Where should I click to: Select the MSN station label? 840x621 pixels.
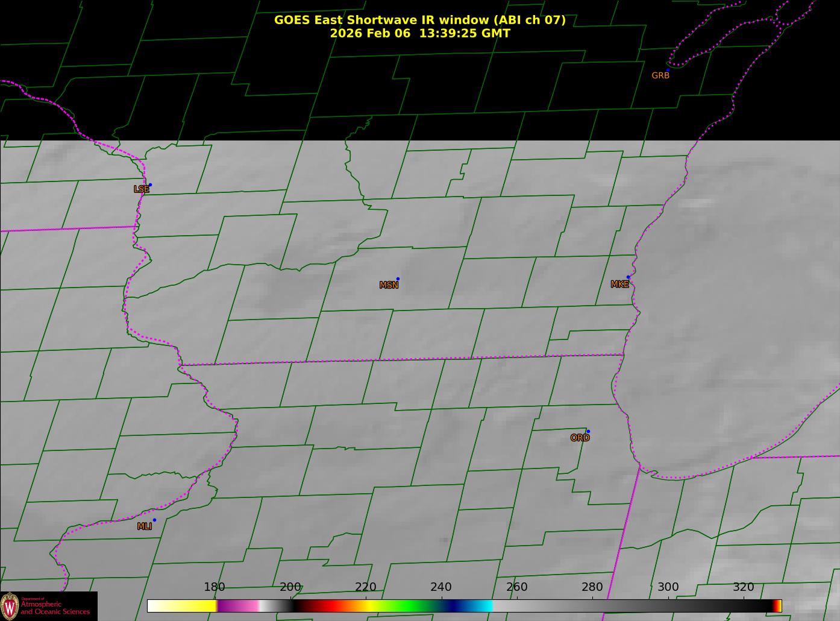click(x=389, y=285)
